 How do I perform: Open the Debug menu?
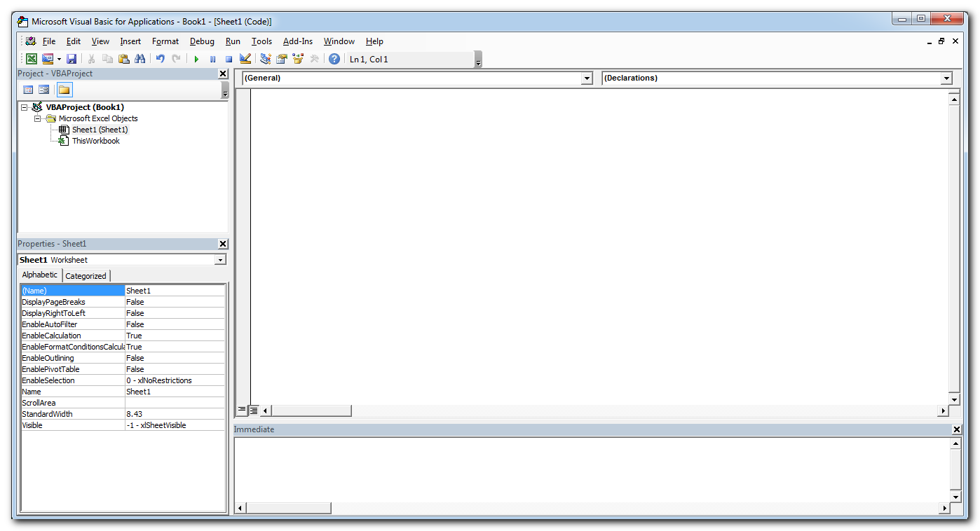pos(202,41)
